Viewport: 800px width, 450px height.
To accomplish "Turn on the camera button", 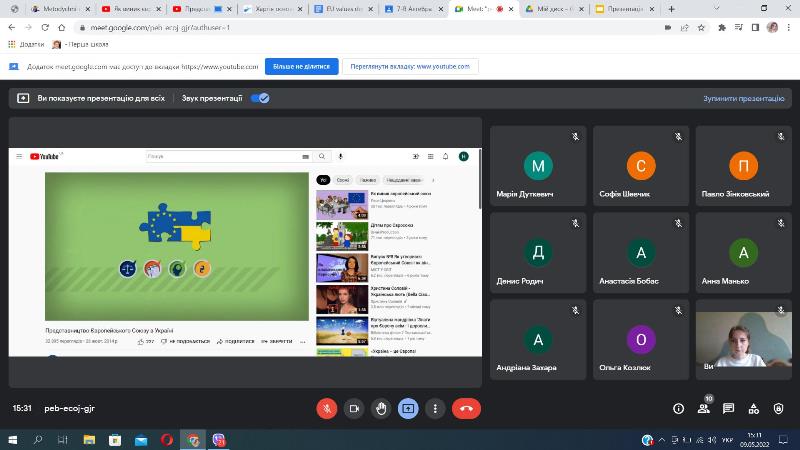I will (354, 408).
